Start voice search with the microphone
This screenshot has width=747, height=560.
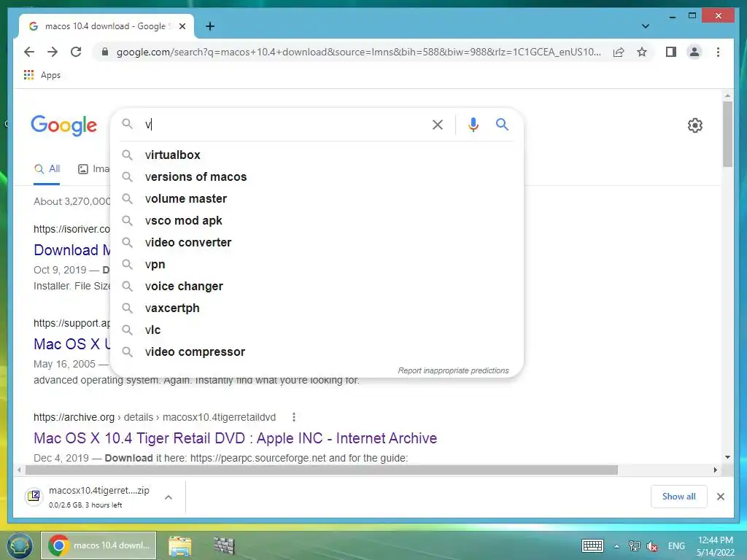[x=473, y=125]
